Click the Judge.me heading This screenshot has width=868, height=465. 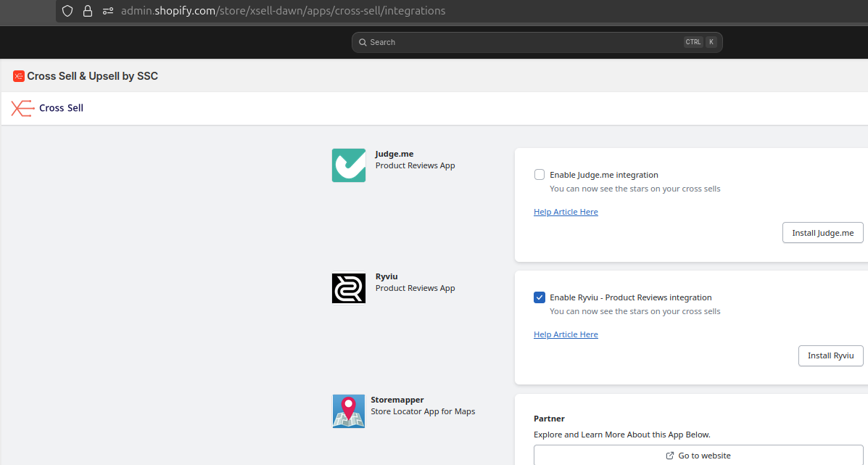coord(394,154)
